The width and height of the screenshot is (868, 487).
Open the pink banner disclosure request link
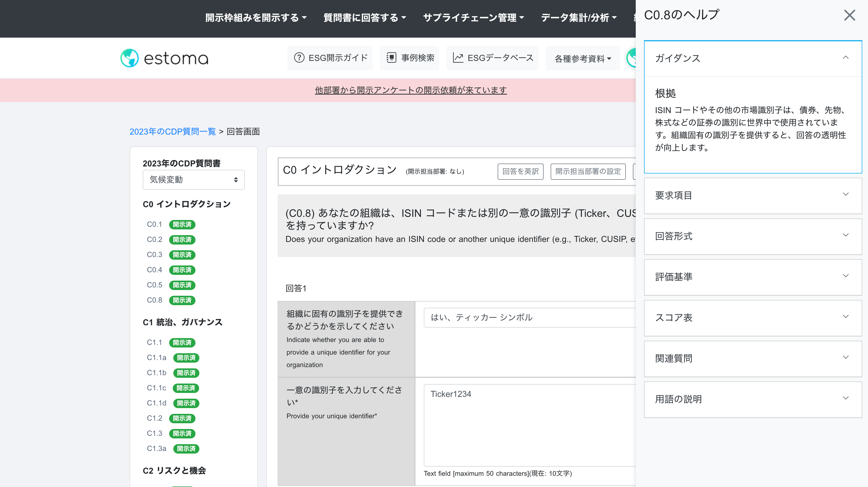point(411,90)
